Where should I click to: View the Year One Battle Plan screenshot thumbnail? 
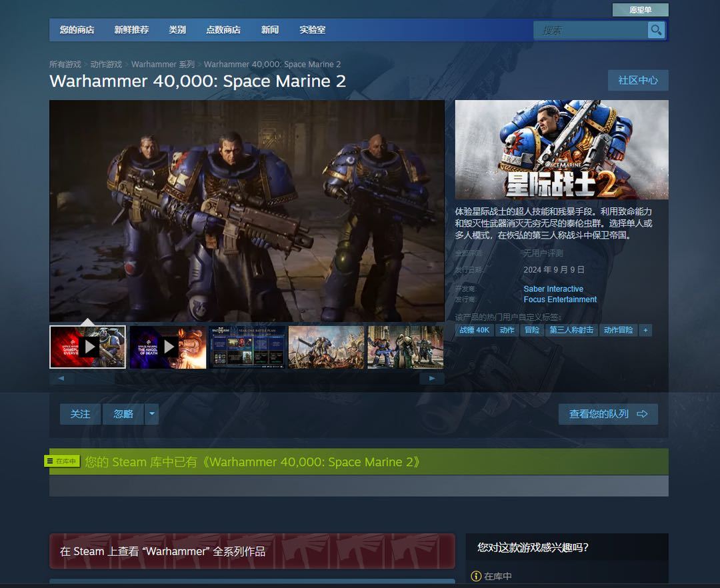pos(247,347)
